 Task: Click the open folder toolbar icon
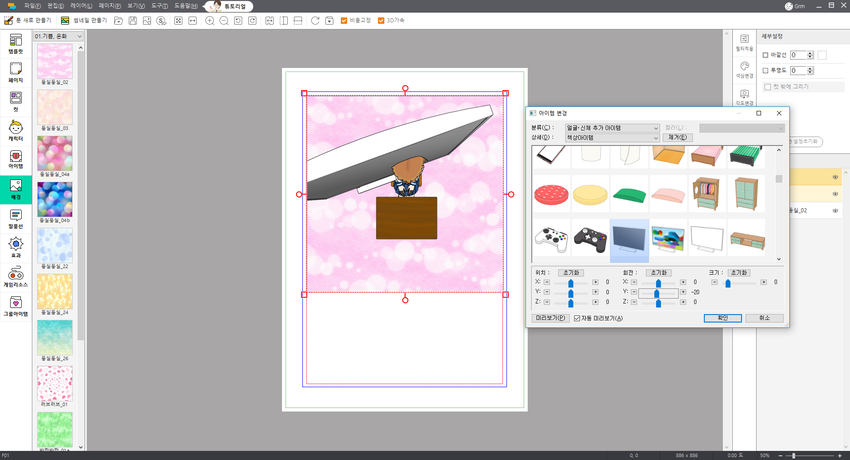[x=118, y=21]
